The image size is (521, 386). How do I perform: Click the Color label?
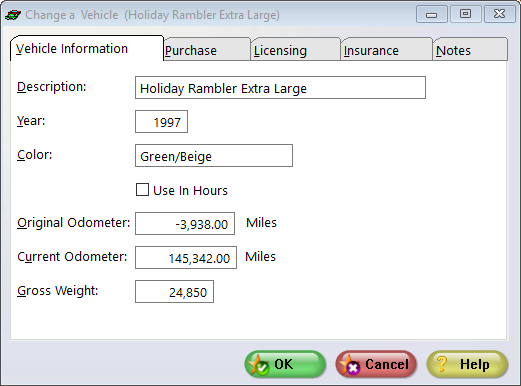click(35, 155)
